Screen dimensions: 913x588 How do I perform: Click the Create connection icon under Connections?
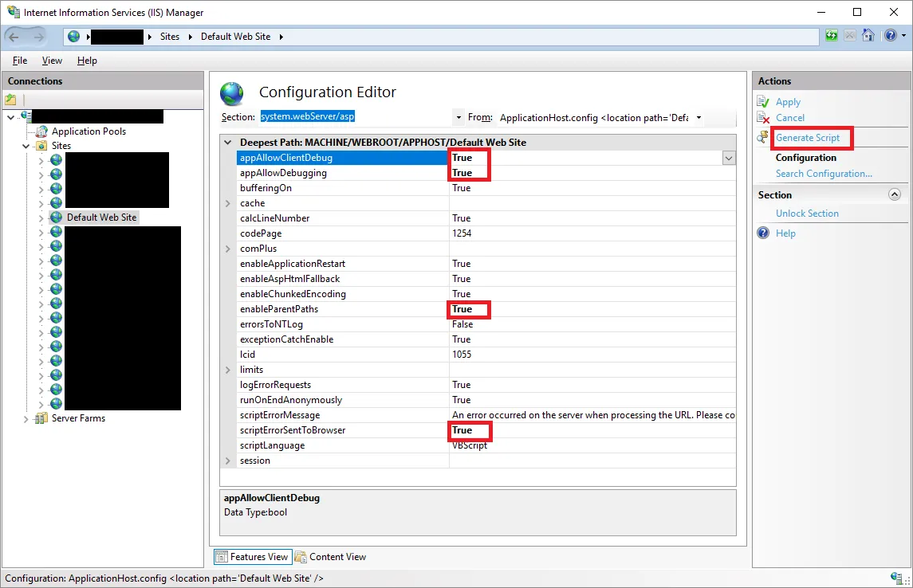[10, 100]
